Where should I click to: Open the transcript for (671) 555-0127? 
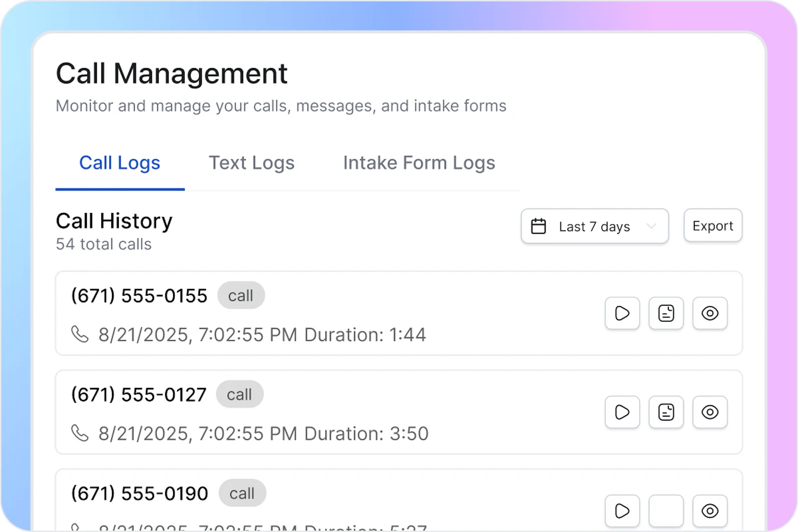click(x=666, y=412)
